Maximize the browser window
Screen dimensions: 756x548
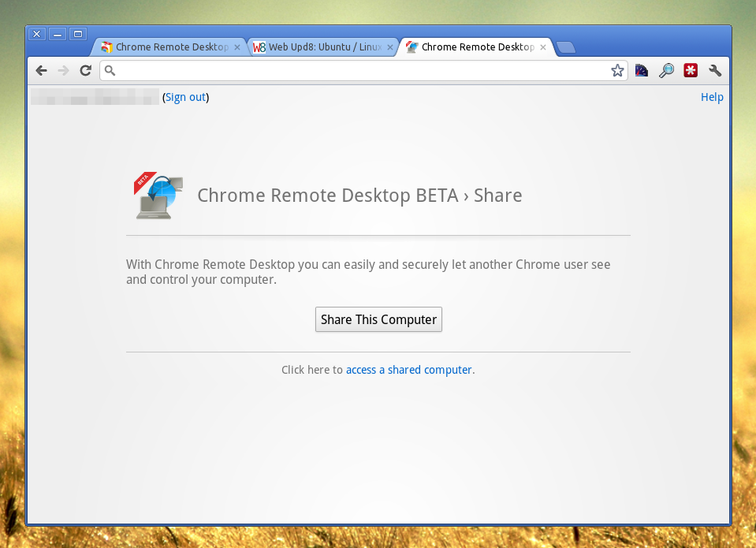(78, 34)
